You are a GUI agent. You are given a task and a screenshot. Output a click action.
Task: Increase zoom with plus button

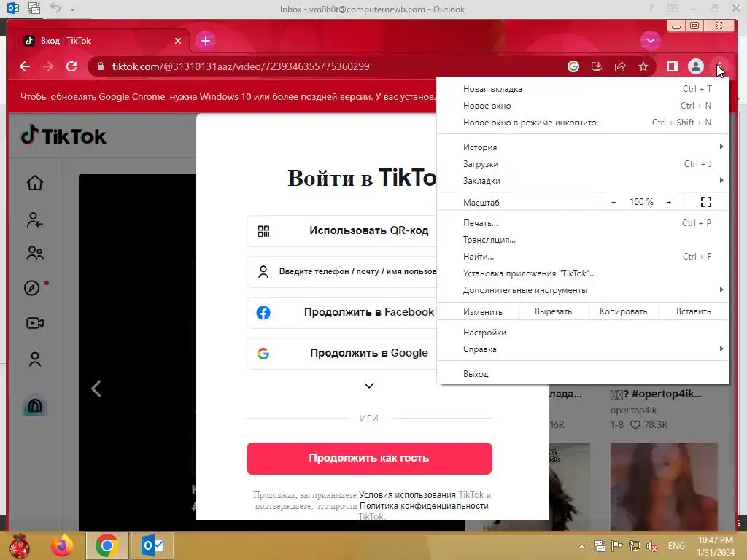tap(669, 203)
